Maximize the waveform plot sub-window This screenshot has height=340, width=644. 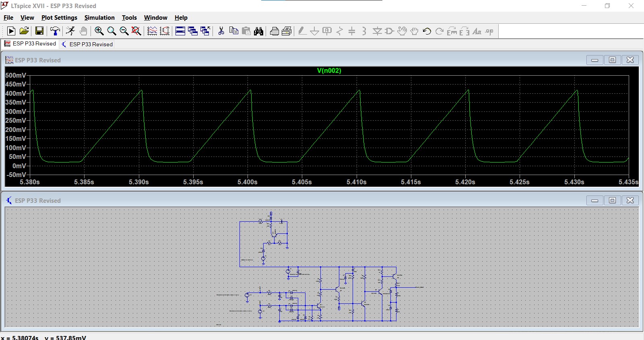tap(612, 60)
